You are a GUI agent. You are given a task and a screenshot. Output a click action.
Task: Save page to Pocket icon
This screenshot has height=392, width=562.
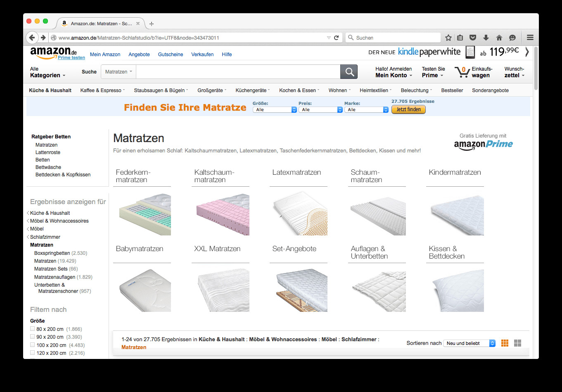[x=473, y=38]
